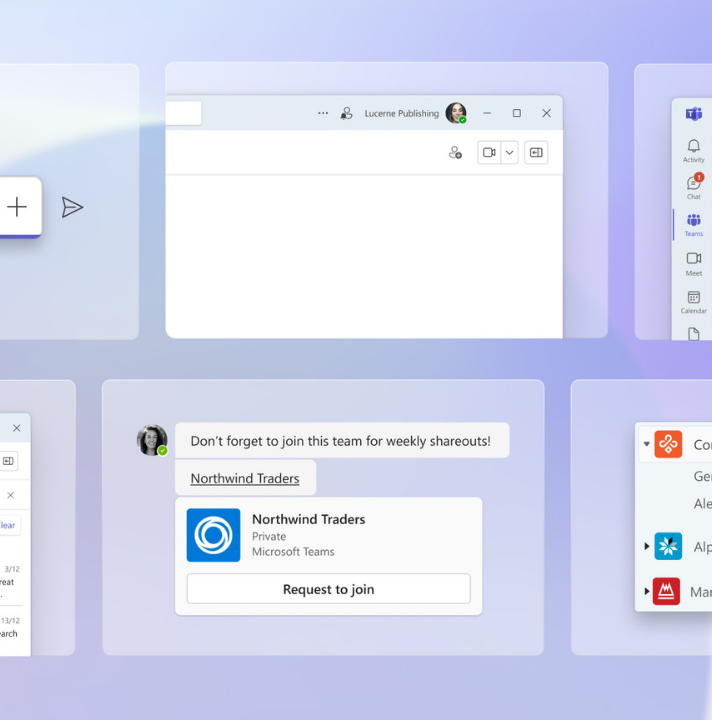This screenshot has width=712, height=720.
Task: Expand the video call dropdown chevron
Action: pos(510,152)
